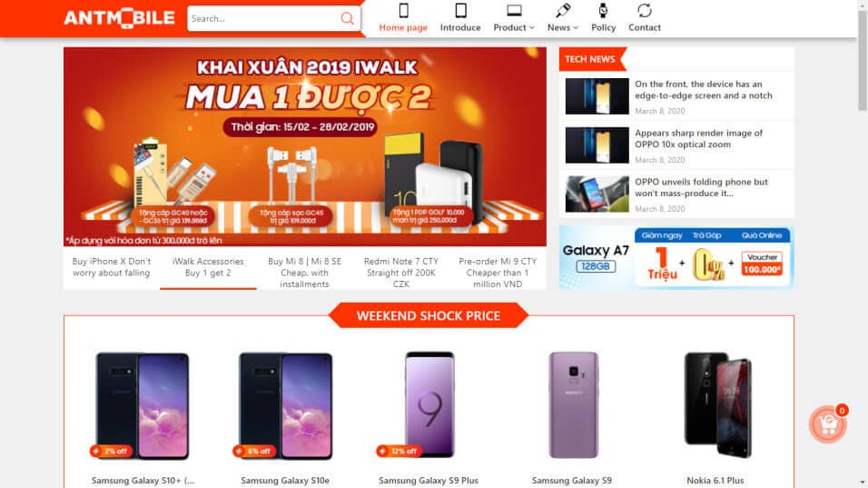Open the Nokia 6.1 Plus product image
The image size is (868, 488).
coord(715,405)
